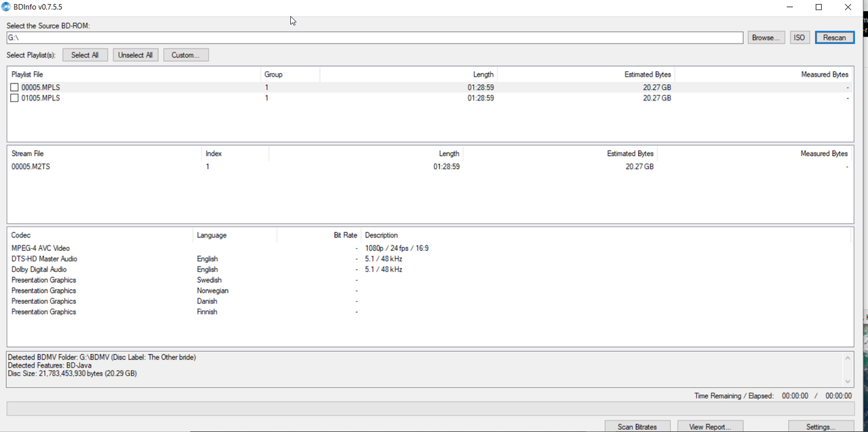Click Unselect All playlists button
868x432 pixels.
pyautogui.click(x=135, y=55)
